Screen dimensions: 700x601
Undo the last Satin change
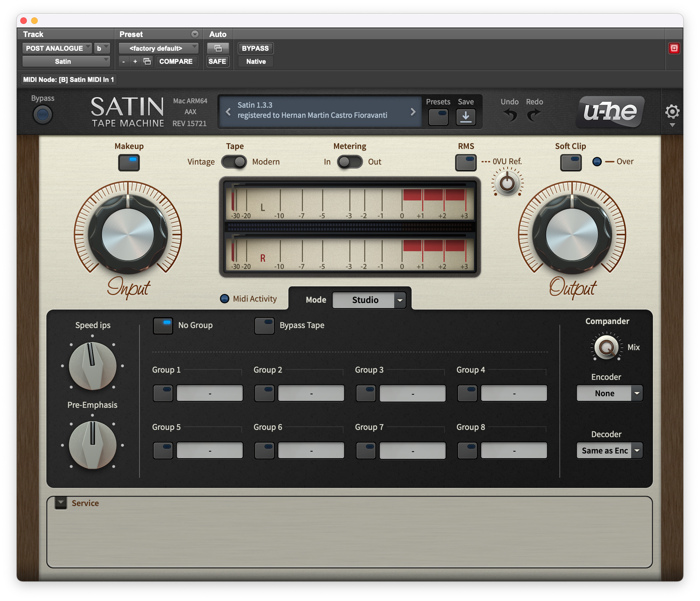click(x=509, y=115)
